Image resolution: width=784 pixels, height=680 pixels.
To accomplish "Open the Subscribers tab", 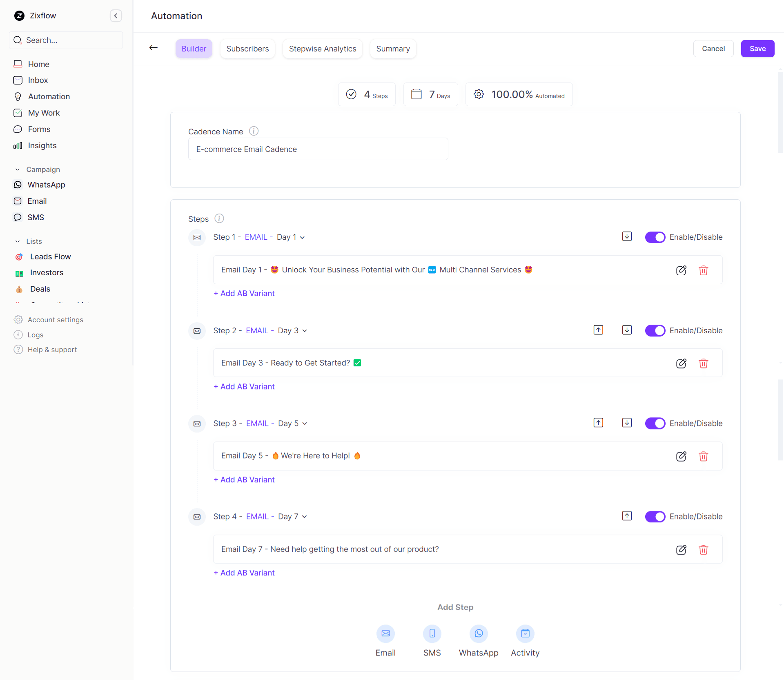I will [x=247, y=49].
